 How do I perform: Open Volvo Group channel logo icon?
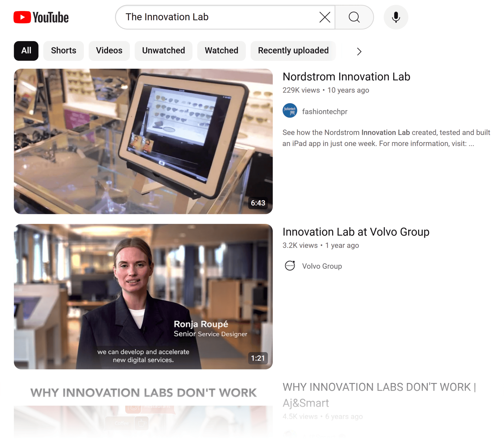tap(290, 265)
